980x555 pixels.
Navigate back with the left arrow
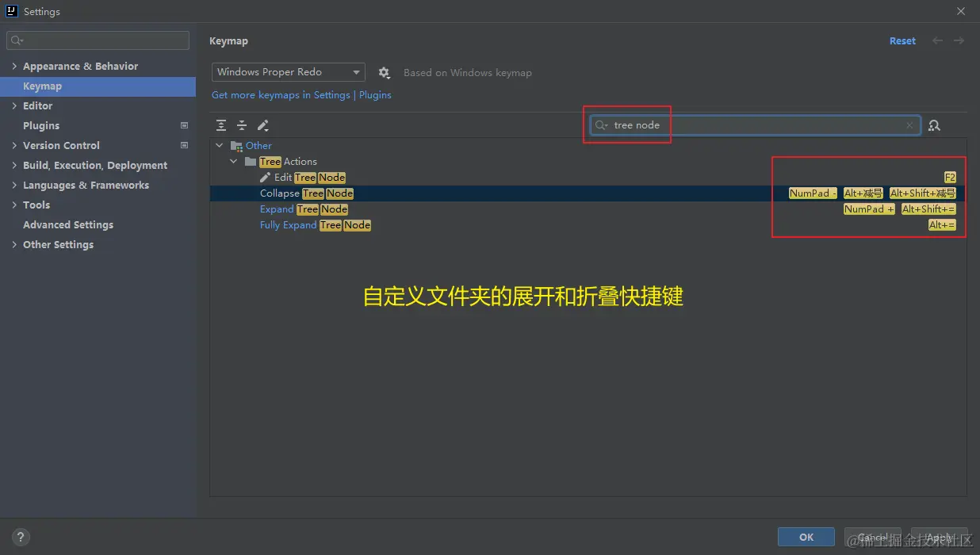pyautogui.click(x=938, y=40)
